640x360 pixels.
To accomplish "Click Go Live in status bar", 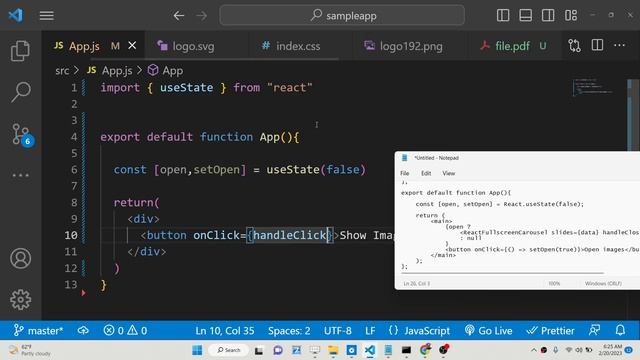I will (488, 330).
